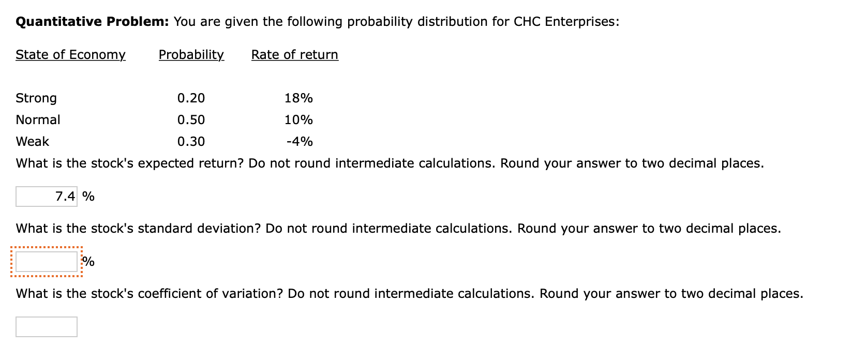868x362 pixels.
Task: Click the -4% rate of return value
Action: (300, 141)
